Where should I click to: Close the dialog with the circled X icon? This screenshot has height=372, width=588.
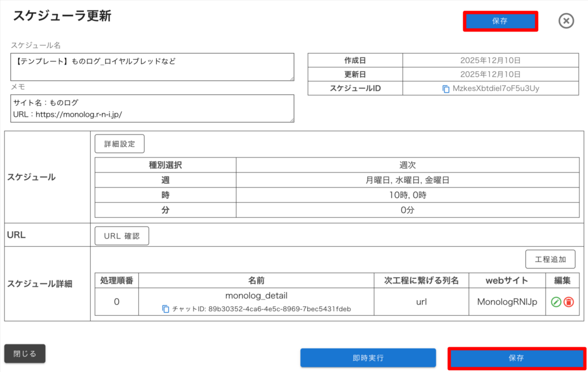566,21
